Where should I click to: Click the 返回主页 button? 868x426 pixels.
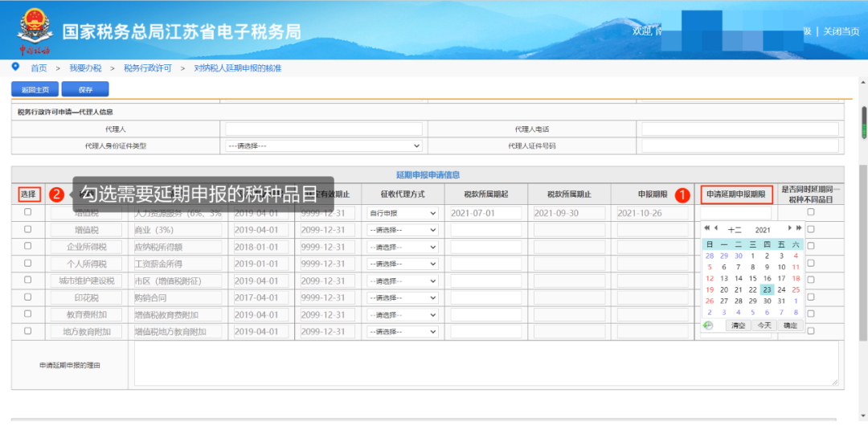pyautogui.click(x=35, y=89)
